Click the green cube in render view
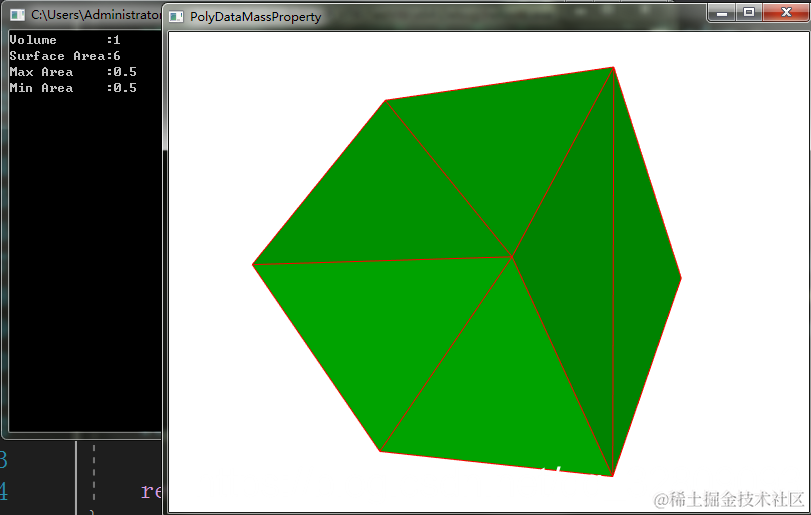The image size is (811, 515). coord(467,271)
